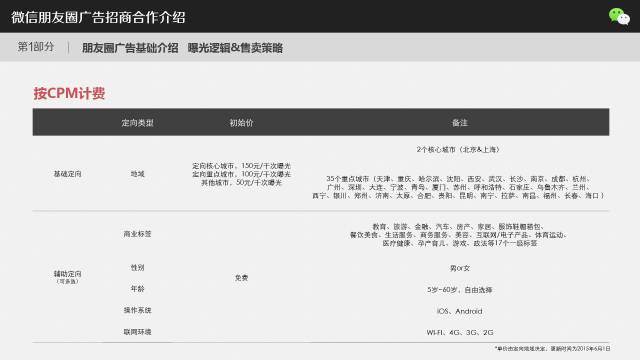The height and width of the screenshot is (360, 640).
Task: Click the 2个核心城市 note text
Action: (458, 150)
